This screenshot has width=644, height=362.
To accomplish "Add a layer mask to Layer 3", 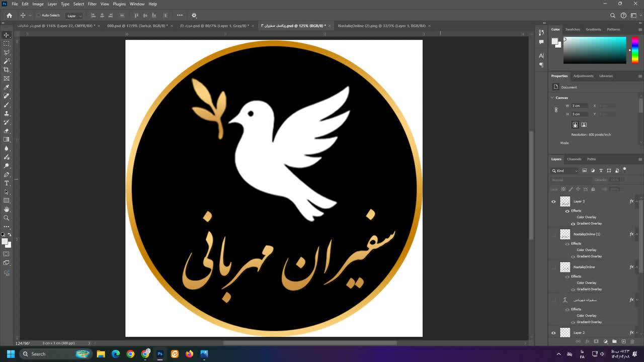I will (597, 342).
